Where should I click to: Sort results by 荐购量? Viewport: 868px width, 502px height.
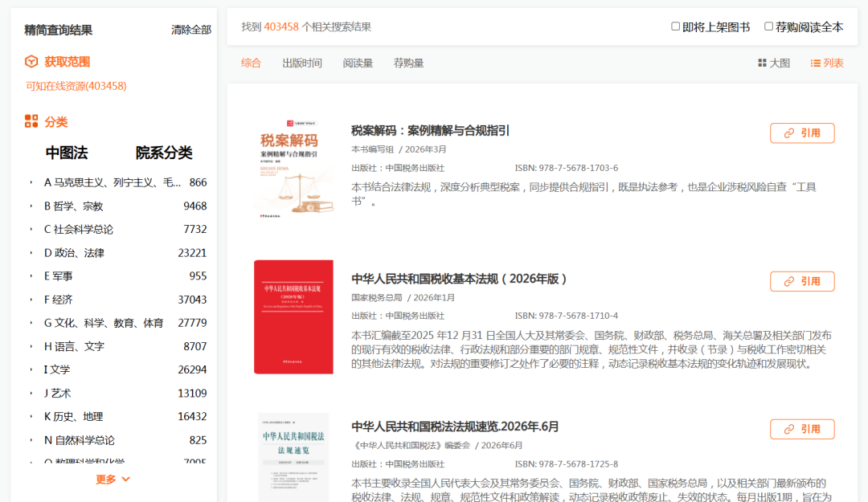click(x=408, y=63)
